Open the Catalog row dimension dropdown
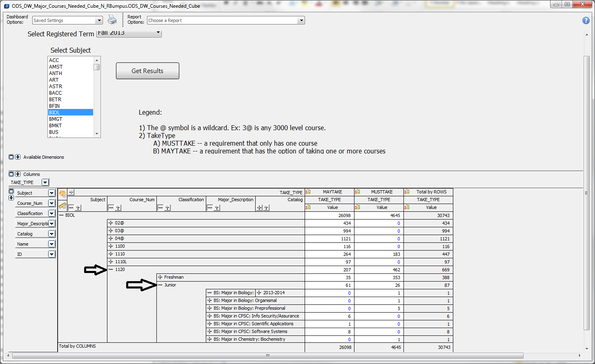The image size is (595, 364). point(51,234)
